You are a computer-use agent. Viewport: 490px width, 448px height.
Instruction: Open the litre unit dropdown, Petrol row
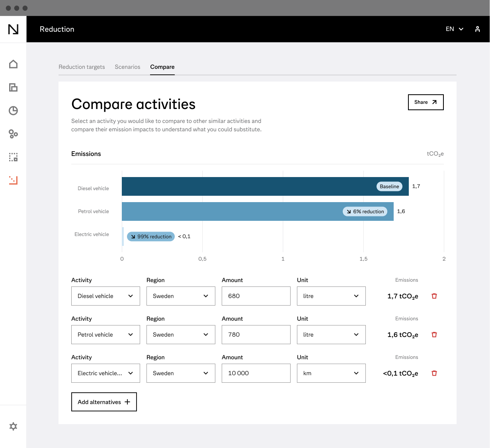pos(331,335)
